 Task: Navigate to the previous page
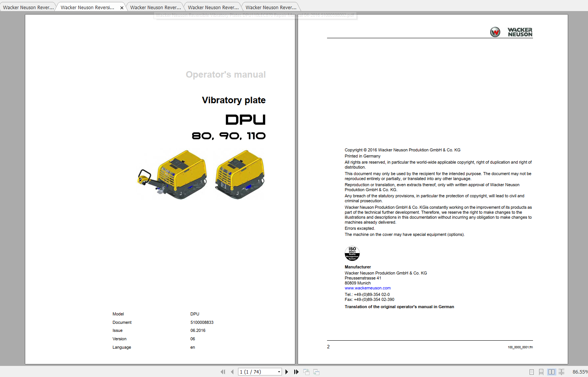232,371
